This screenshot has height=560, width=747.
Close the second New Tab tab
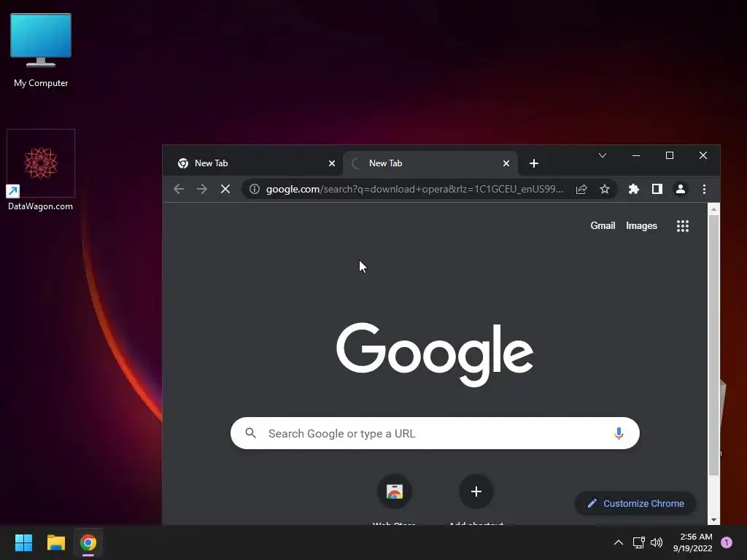[506, 163]
